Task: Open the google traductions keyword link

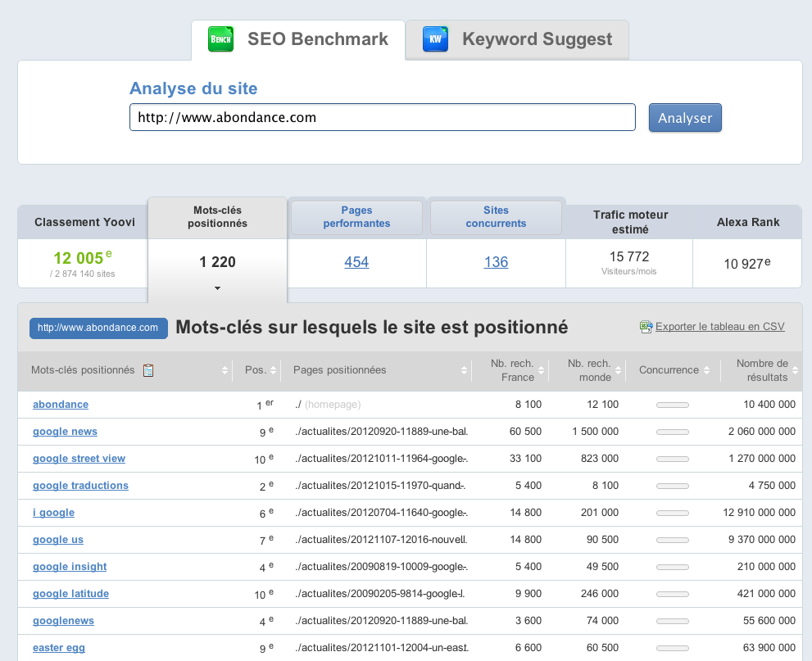Action: tap(80, 486)
